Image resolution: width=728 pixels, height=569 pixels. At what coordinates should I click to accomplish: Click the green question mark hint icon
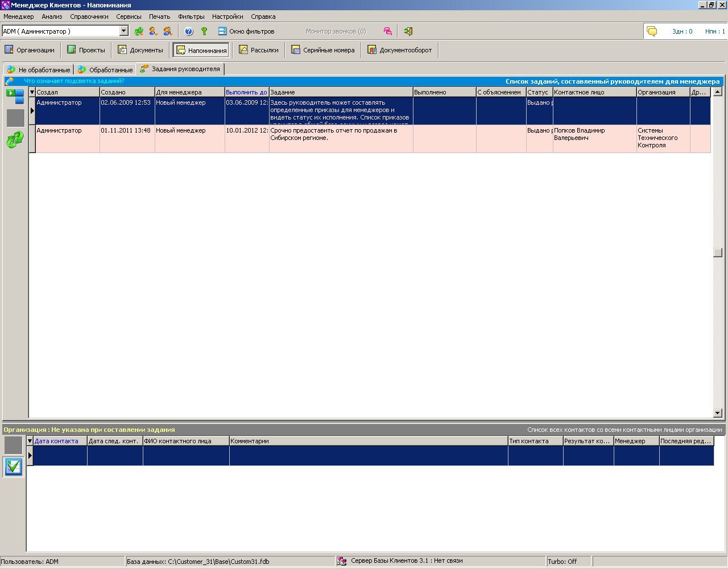pos(204,32)
